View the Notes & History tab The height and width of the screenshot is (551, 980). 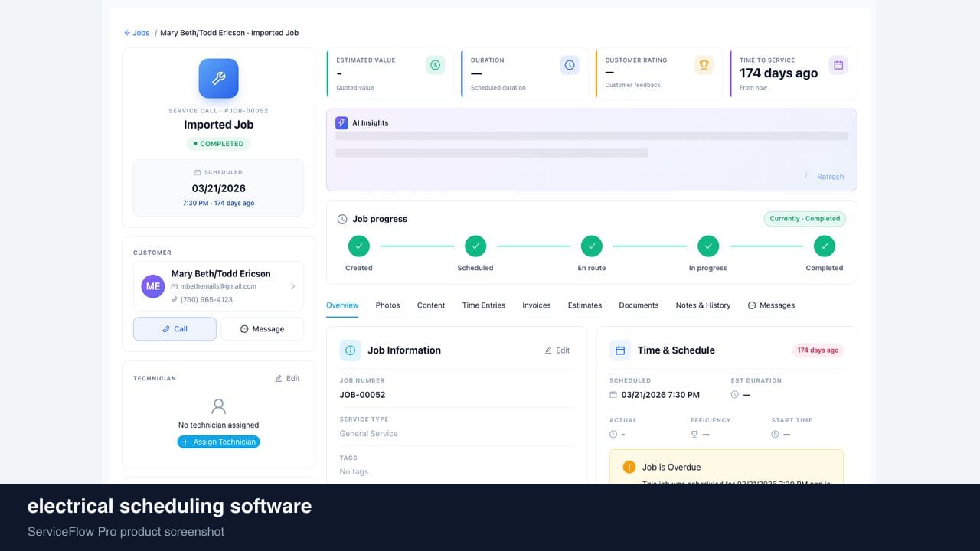pyautogui.click(x=703, y=305)
